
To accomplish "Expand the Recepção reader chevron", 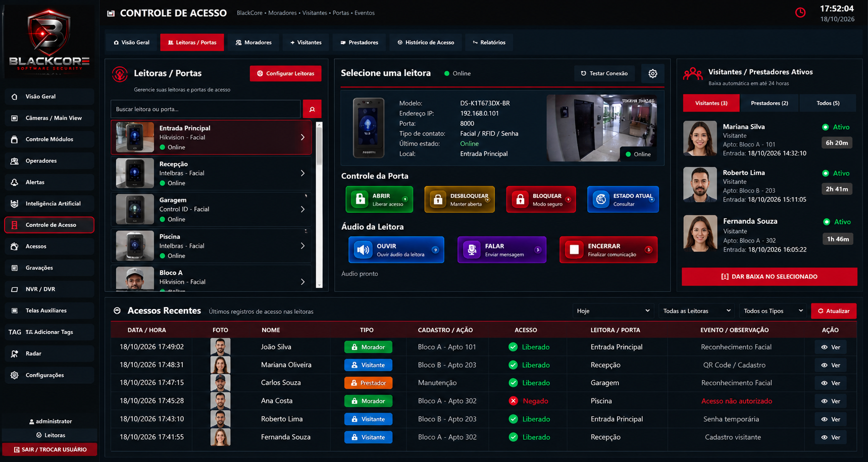I will [x=302, y=173].
